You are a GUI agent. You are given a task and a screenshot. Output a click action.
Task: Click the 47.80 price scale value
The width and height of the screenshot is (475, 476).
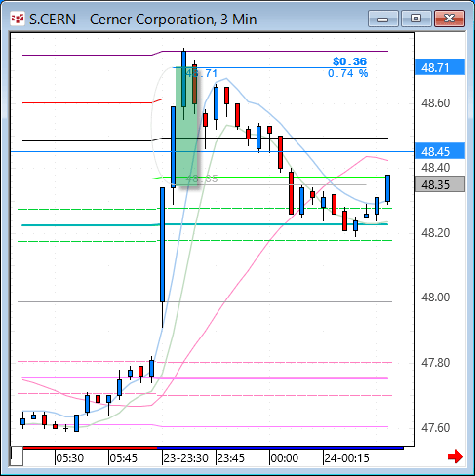(436, 363)
